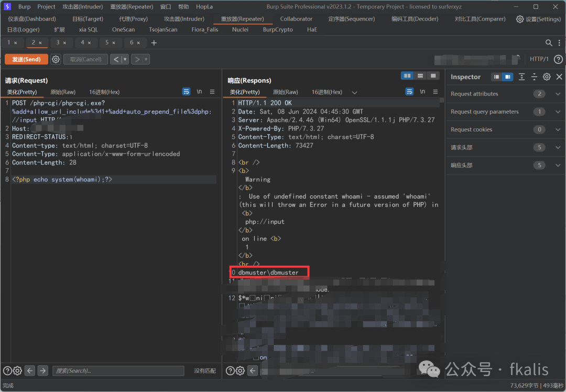Switch to Intruder tool tab
566x392 pixels.
(x=184, y=19)
